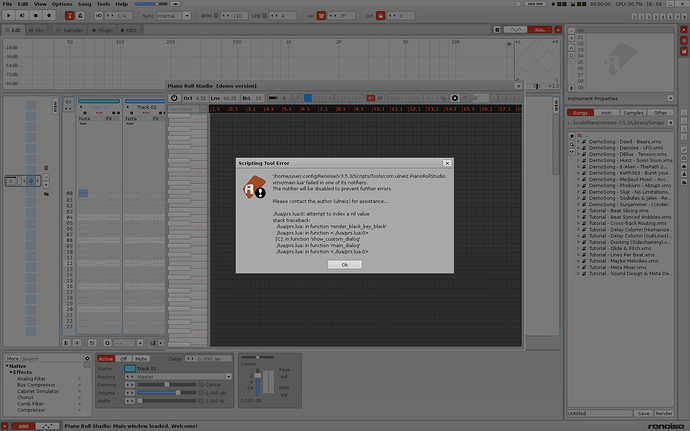Toggle the Piano Roll Studio power button
Image resolution: width=690 pixels, height=431 pixels.
(174, 97)
